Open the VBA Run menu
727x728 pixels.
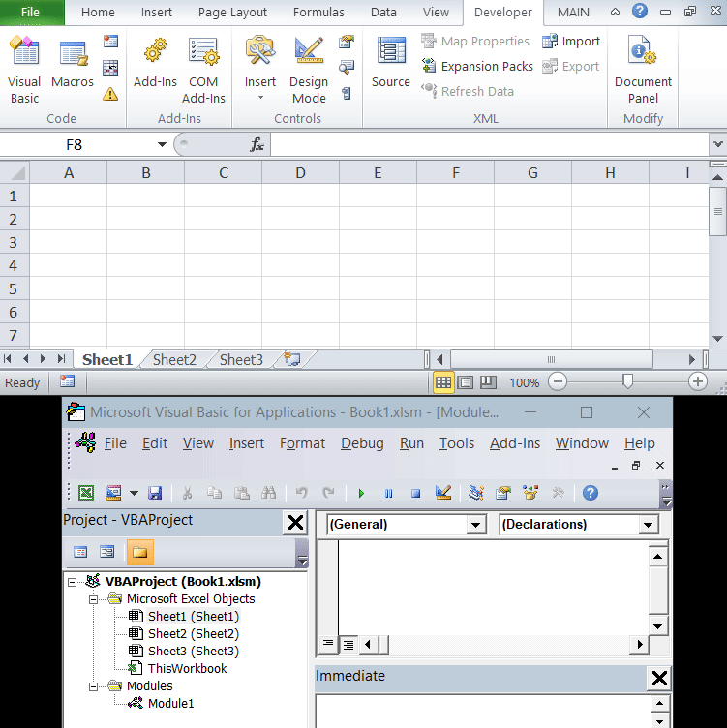coord(411,443)
